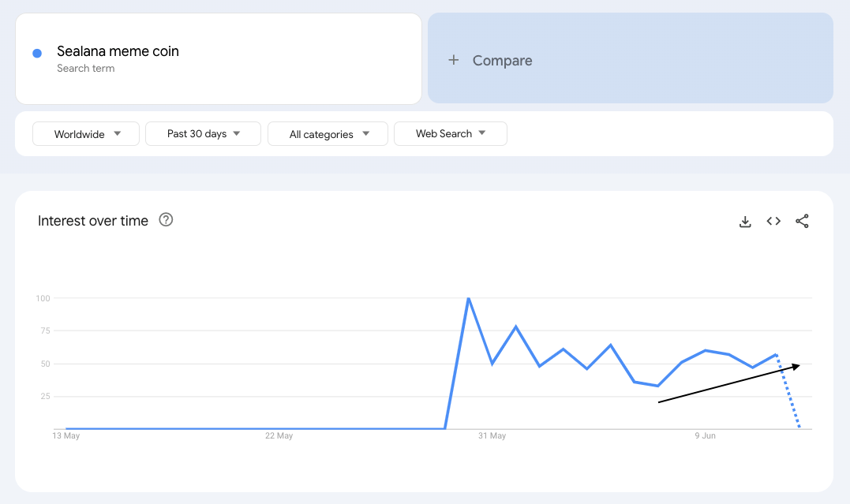Select the 22 May axis label
850x504 pixels.
pos(279,436)
